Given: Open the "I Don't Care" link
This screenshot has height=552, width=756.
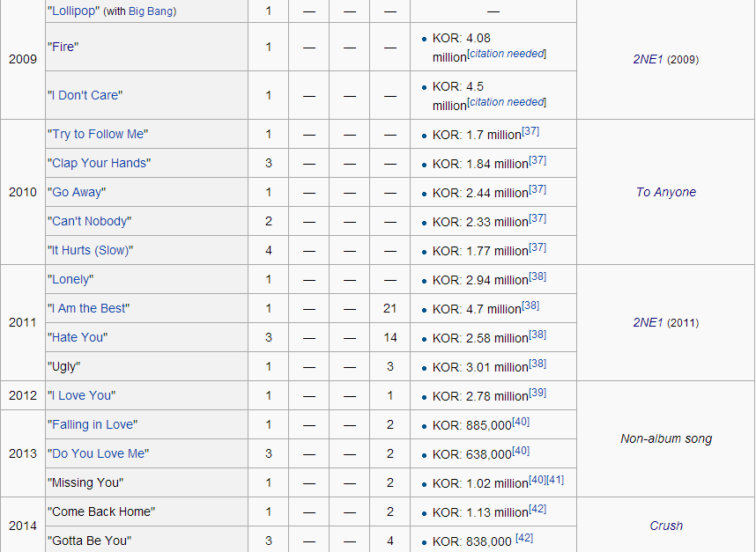Looking at the screenshot, I should click(x=85, y=95).
